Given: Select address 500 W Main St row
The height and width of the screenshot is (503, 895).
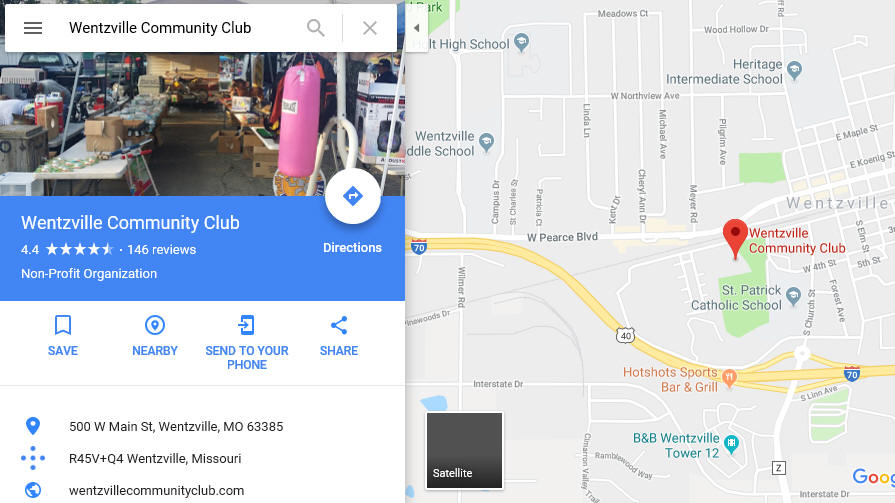Looking at the screenshot, I should point(202,426).
